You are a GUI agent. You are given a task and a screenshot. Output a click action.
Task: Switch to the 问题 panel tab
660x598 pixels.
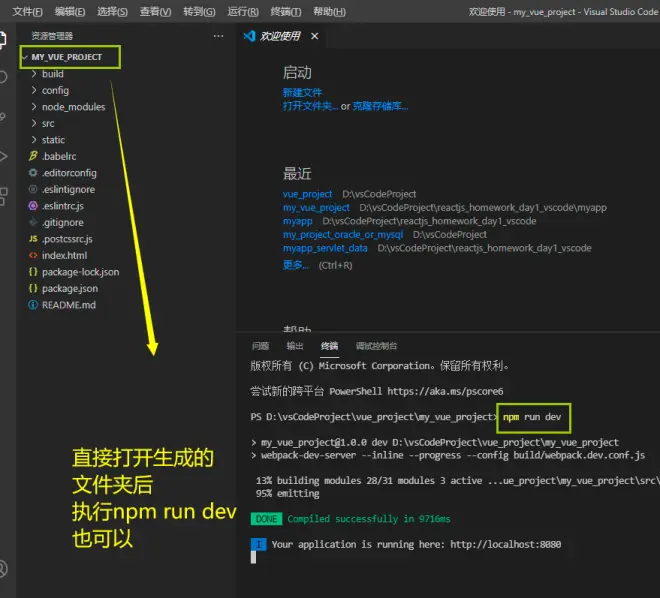260,346
